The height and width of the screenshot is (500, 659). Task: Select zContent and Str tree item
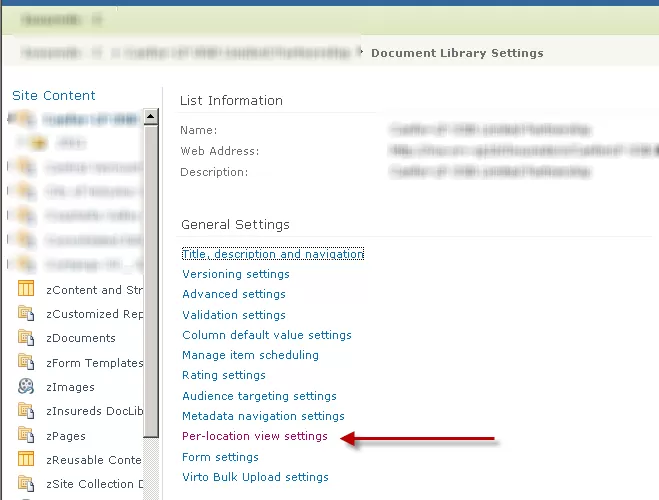[95, 290]
